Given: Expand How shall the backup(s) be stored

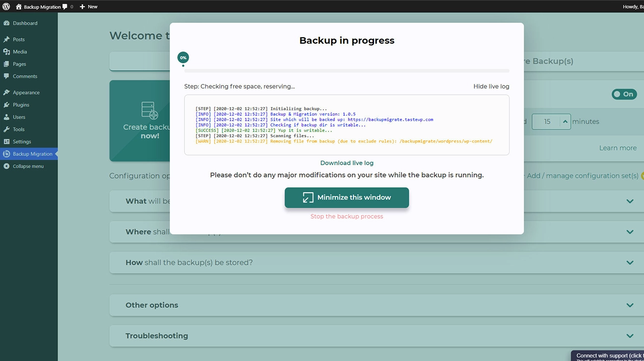Looking at the screenshot, I should click(376, 262).
